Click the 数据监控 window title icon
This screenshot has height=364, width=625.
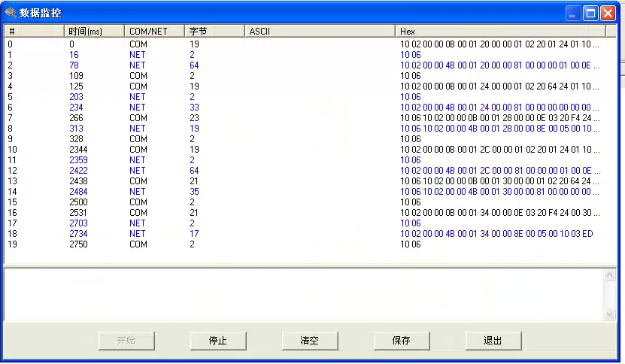pyautogui.click(x=11, y=14)
